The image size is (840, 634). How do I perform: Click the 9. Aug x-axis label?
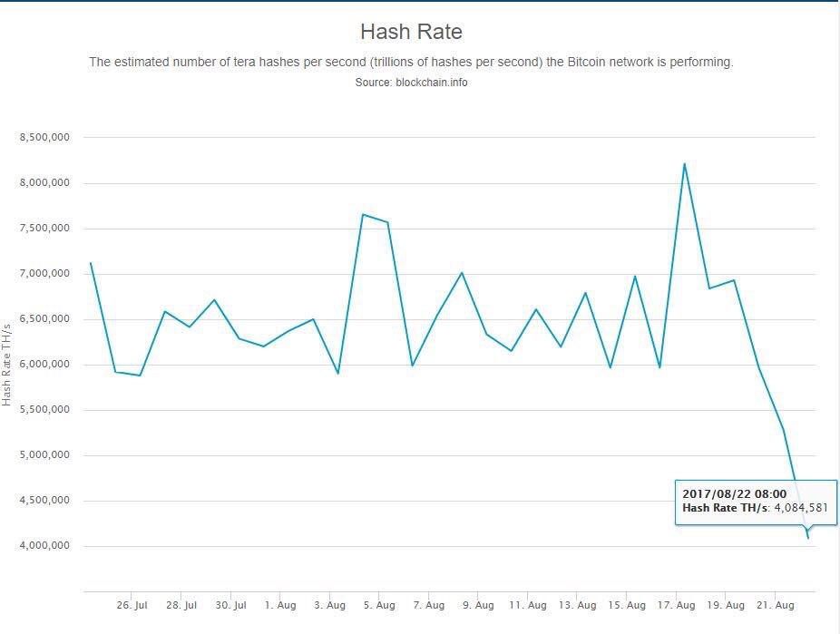[478, 605]
